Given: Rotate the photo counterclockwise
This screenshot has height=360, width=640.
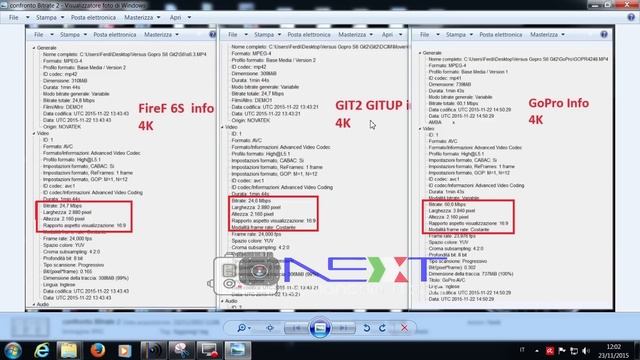Looking at the screenshot, I should (367, 328).
